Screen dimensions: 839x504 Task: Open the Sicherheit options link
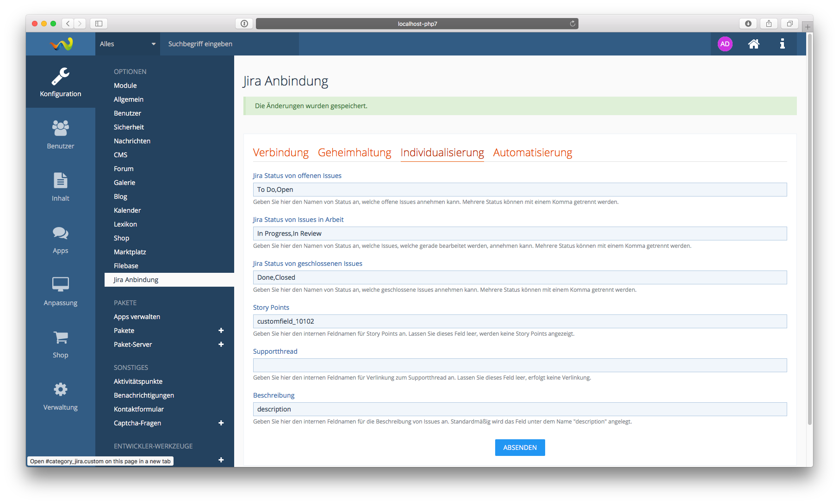coord(129,127)
